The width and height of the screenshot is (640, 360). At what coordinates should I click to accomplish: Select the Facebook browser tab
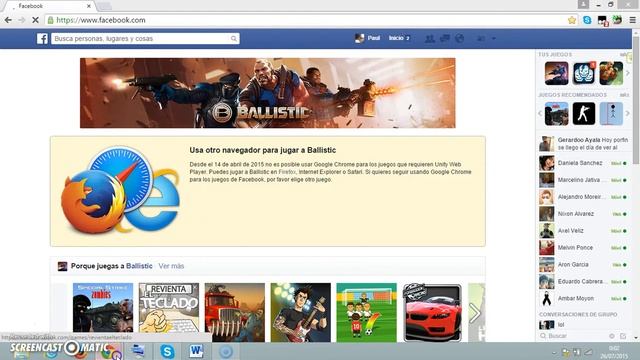pyautogui.click(x=48, y=6)
